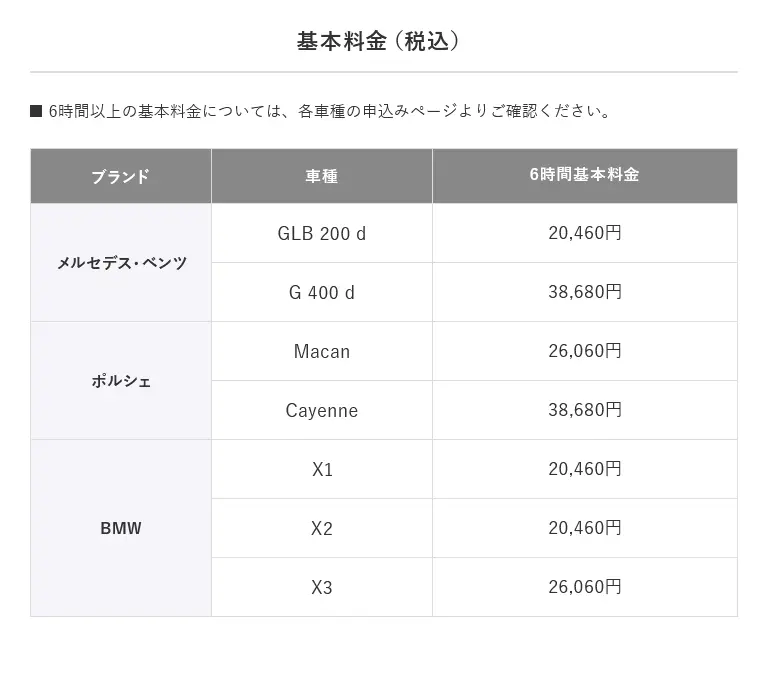Select the Macan model cell
Viewport: 768px width, 687px height.
(322, 351)
